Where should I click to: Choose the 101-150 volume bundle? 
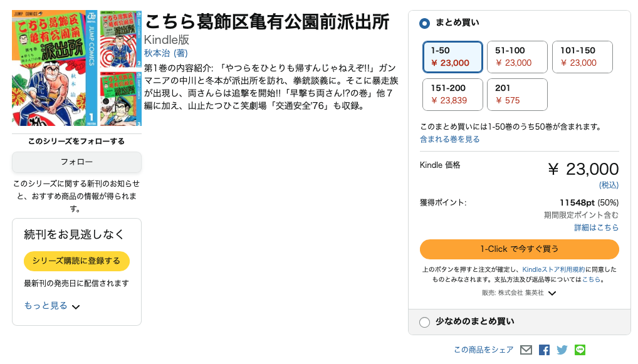click(x=582, y=57)
